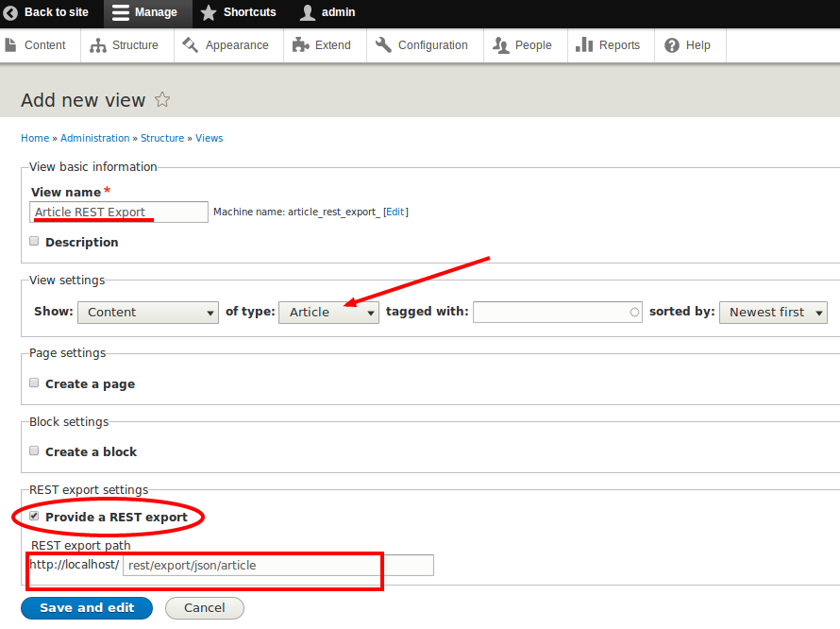This screenshot has height=629, width=840.
Task: Click the Content page icon
Action: tap(10, 45)
